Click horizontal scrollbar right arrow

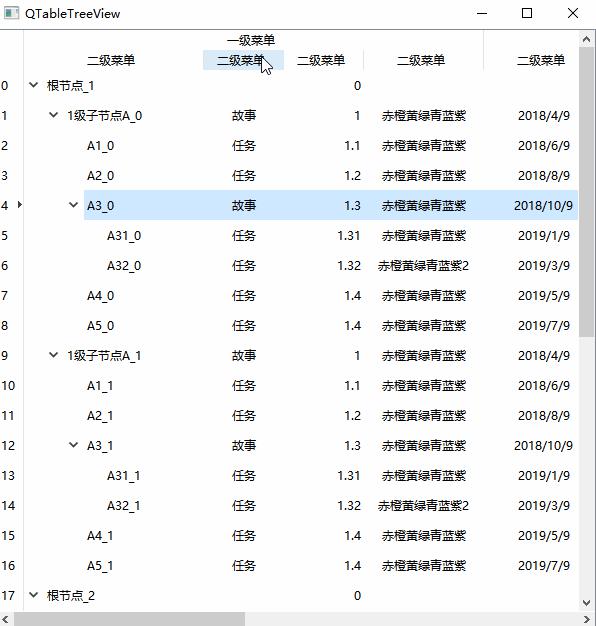[x=587, y=619]
